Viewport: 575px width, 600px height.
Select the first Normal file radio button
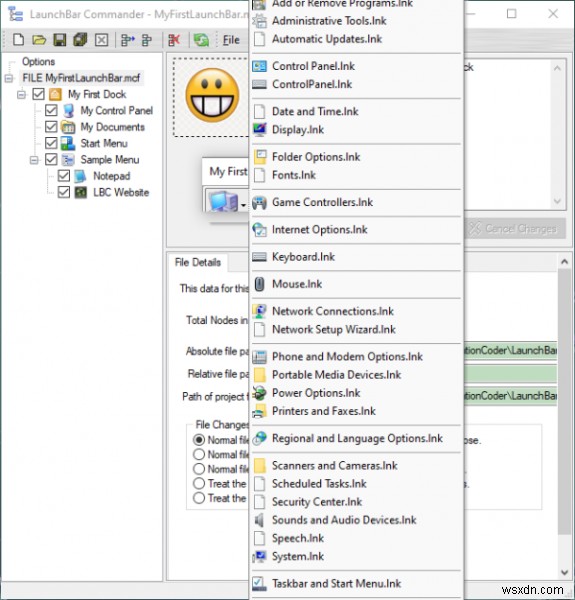point(199,440)
